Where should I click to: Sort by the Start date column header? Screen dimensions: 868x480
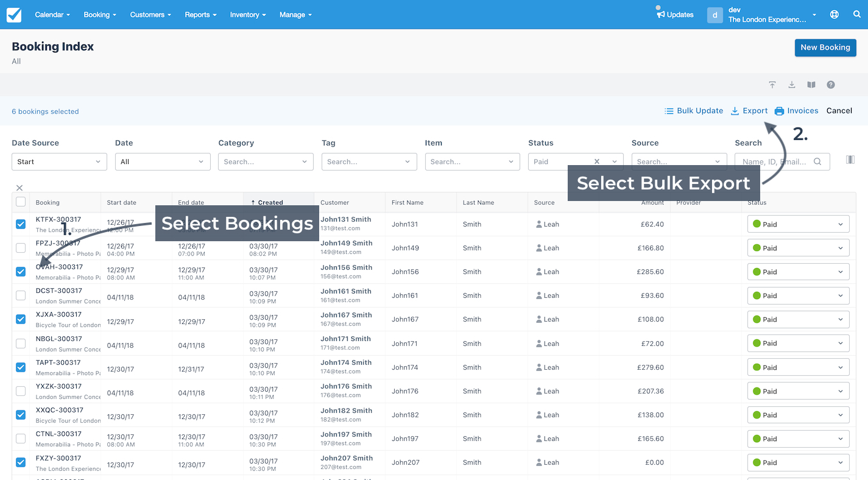click(x=121, y=202)
